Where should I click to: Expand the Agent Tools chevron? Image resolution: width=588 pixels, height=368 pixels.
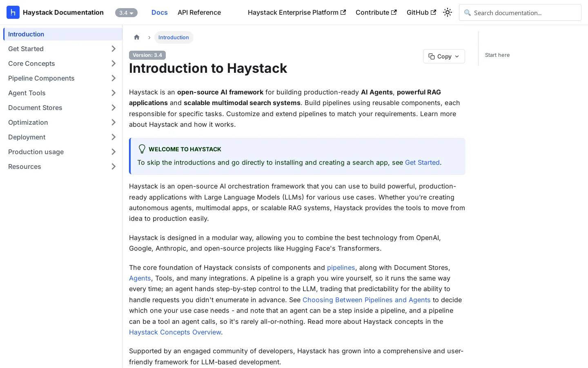(114, 93)
